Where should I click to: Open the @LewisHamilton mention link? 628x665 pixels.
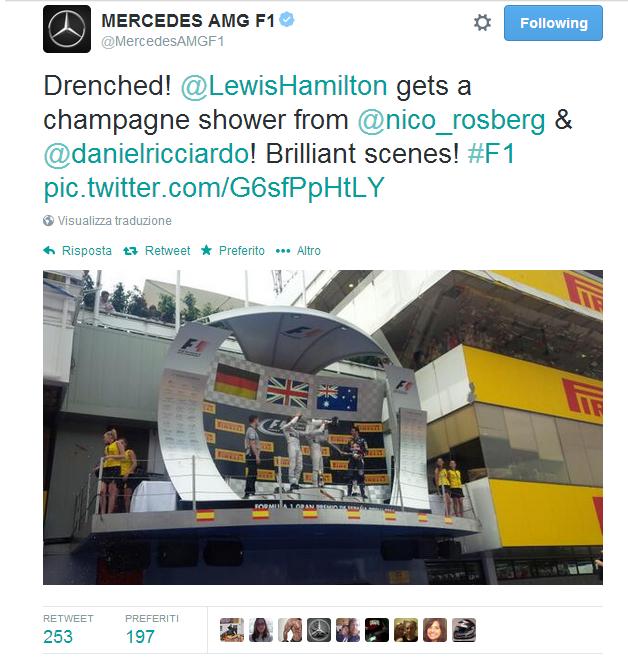[284, 86]
